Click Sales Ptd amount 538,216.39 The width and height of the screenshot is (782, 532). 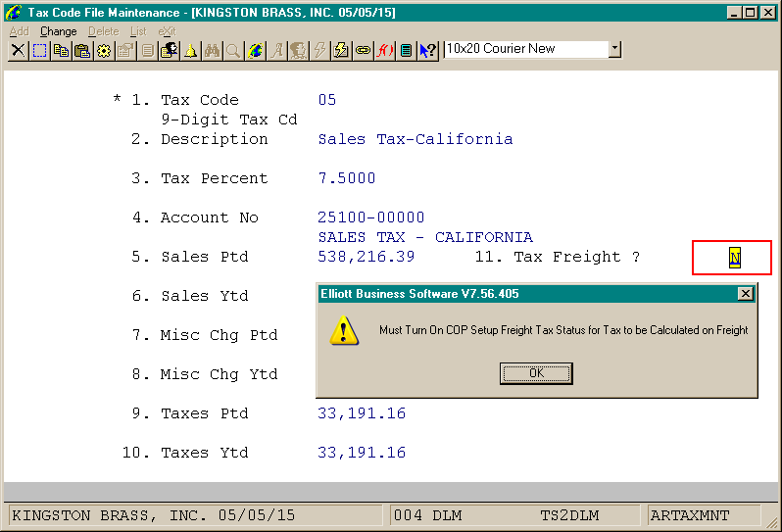point(367,257)
